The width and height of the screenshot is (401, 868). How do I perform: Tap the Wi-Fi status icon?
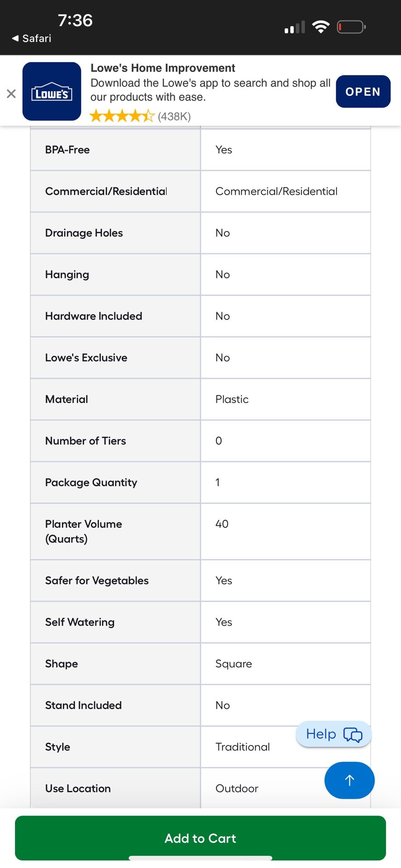[x=321, y=27]
